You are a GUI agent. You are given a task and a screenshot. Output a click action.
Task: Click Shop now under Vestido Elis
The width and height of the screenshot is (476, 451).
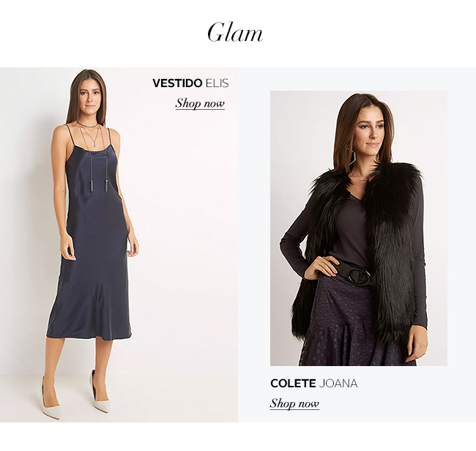coord(200,103)
